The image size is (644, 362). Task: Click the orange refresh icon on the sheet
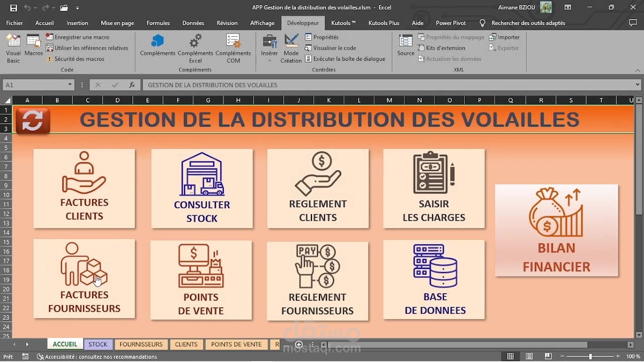click(32, 120)
